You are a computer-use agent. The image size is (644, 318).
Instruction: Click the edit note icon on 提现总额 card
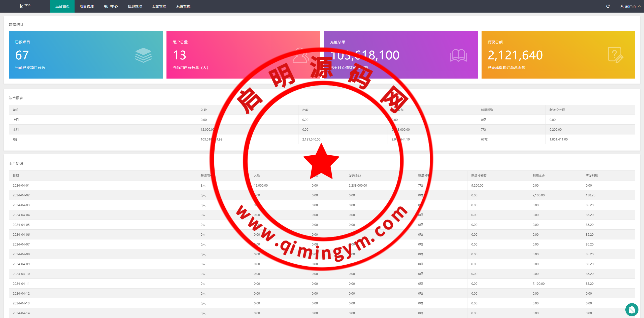point(615,55)
